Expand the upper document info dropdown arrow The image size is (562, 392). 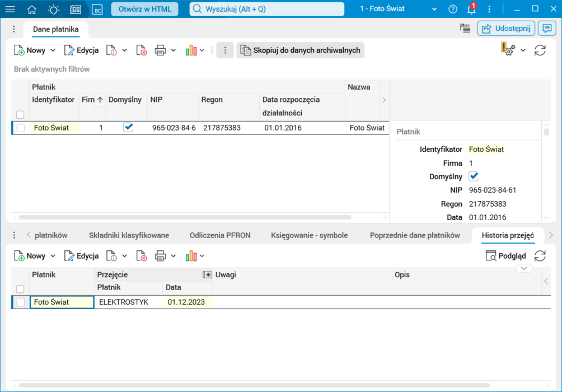124,50
